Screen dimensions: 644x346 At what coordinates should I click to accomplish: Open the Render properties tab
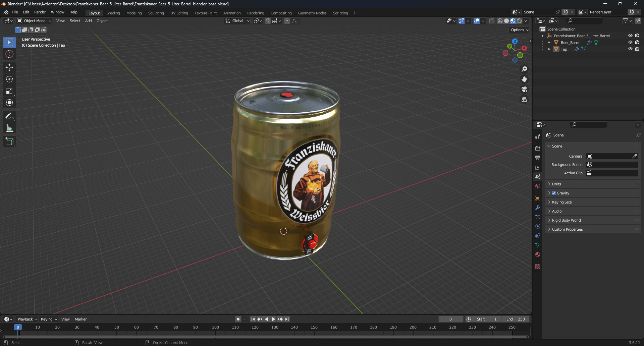tap(538, 148)
